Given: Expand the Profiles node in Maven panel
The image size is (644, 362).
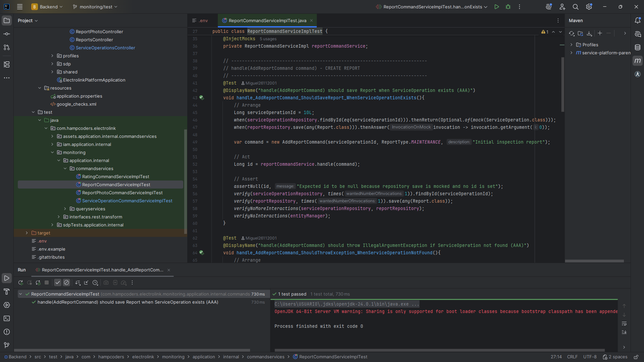Looking at the screenshot, I should pyautogui.click(x=571, y=45).
